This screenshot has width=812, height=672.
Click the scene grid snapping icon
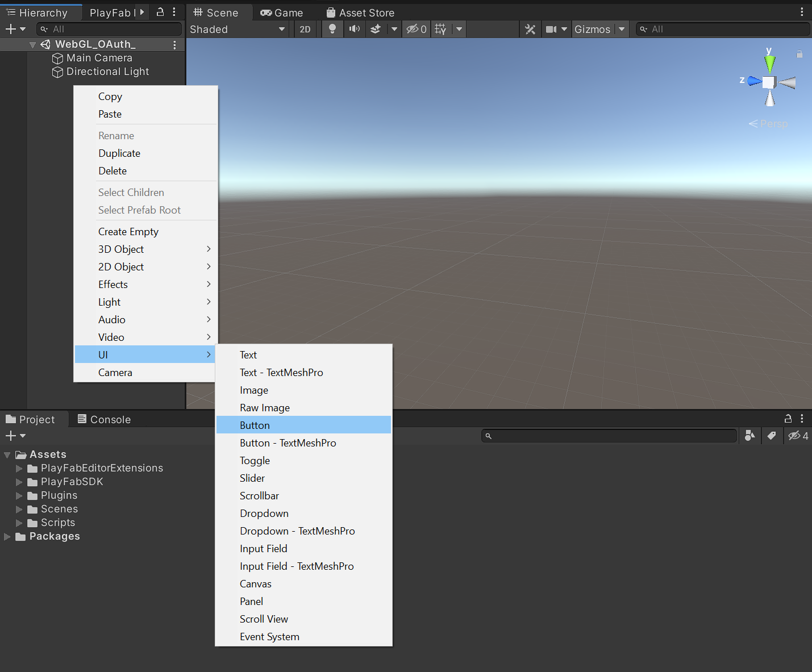pyautogui.click(x=440, y=29)
